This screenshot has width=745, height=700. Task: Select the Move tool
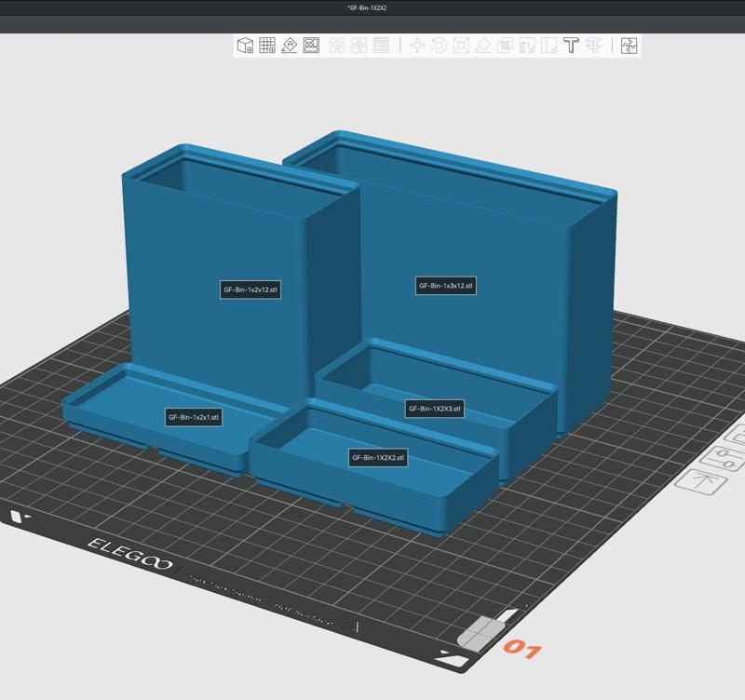click(x=417, y=46)
